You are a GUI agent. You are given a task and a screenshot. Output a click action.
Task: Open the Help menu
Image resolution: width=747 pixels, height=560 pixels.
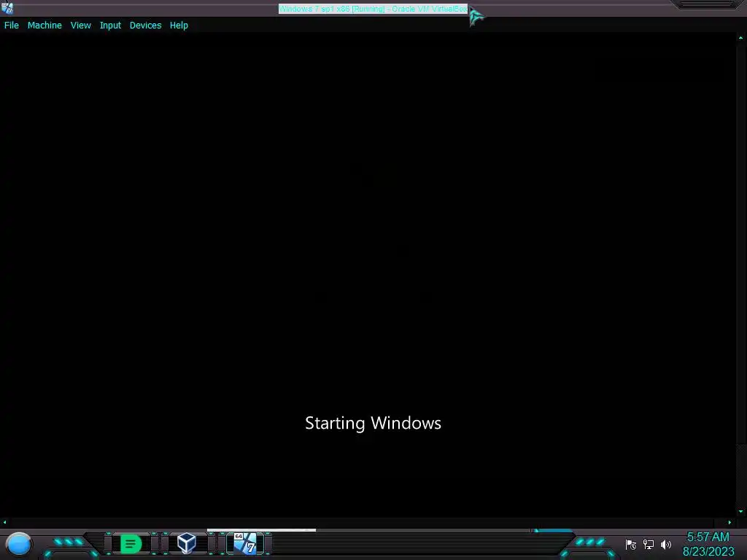click(179, 26)
